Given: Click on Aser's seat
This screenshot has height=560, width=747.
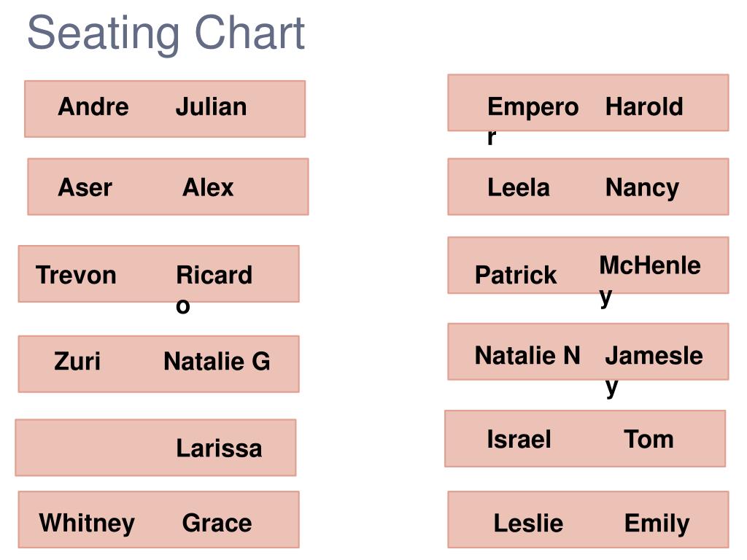Looking at the screenshot, I should click(85, 187).
